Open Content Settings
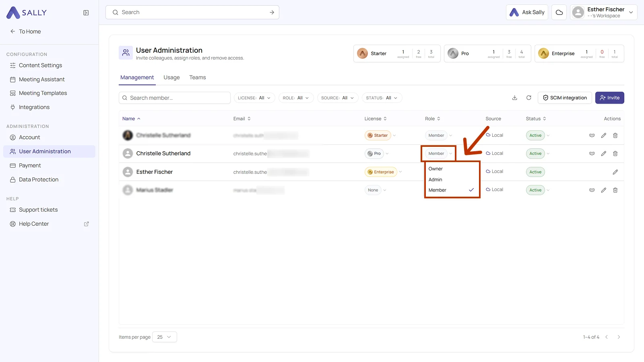 point(49,66)
